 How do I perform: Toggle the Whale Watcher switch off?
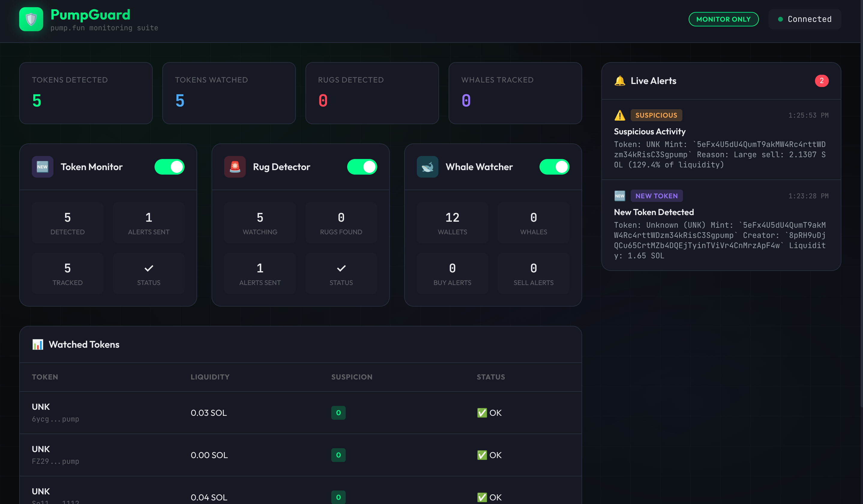pos(554,167)
